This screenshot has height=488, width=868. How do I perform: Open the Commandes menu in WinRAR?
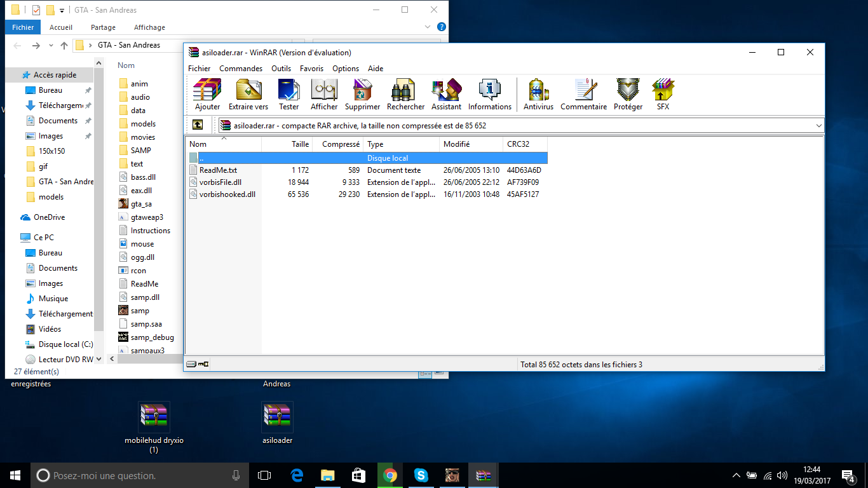(241, 69)
